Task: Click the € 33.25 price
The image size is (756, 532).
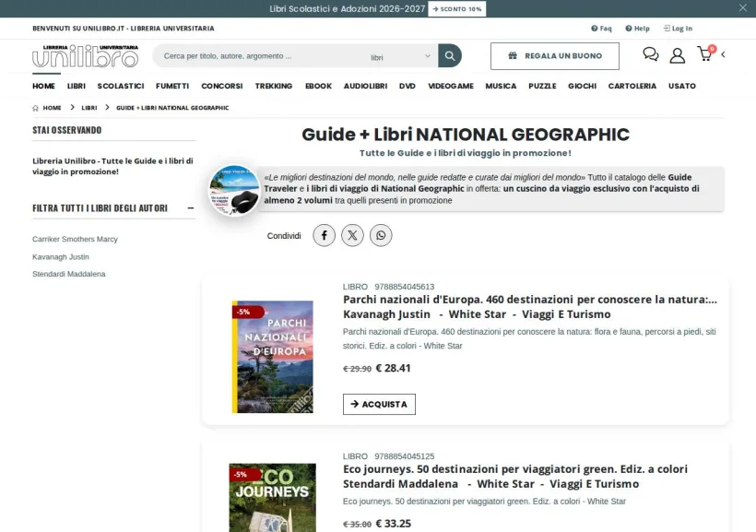Action: pyautogui.click(x=393, y=524)
